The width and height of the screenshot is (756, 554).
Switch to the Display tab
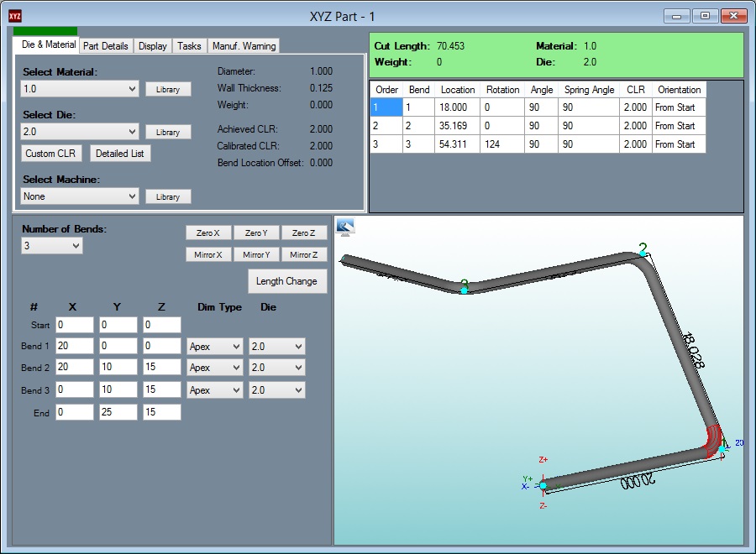153,46
